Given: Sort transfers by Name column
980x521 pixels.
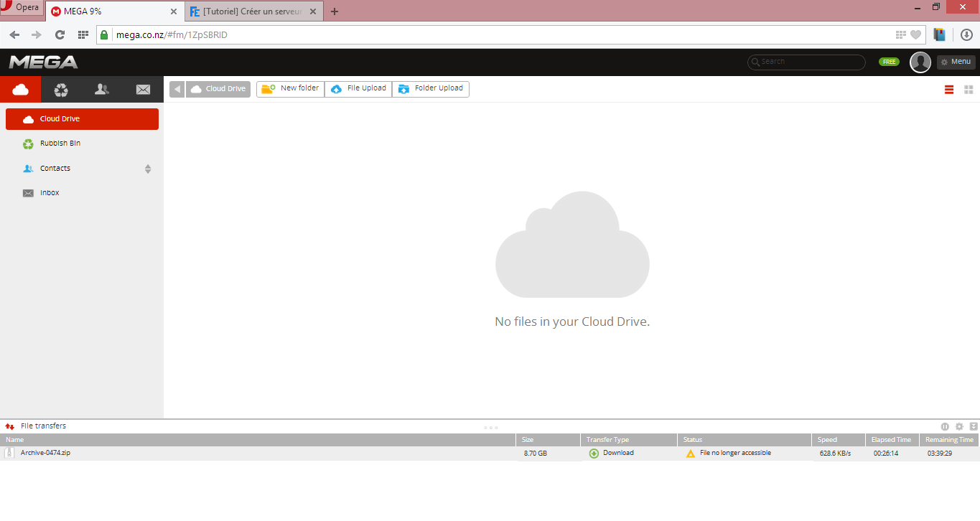Looking at the screenshot, I should click(258, 440).
